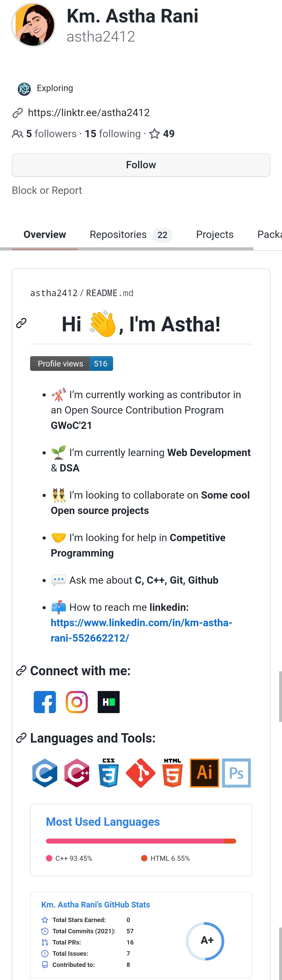The width and height of the screenshot is (282, 980).
Task: Open the Projects tab
Action: 215,235
